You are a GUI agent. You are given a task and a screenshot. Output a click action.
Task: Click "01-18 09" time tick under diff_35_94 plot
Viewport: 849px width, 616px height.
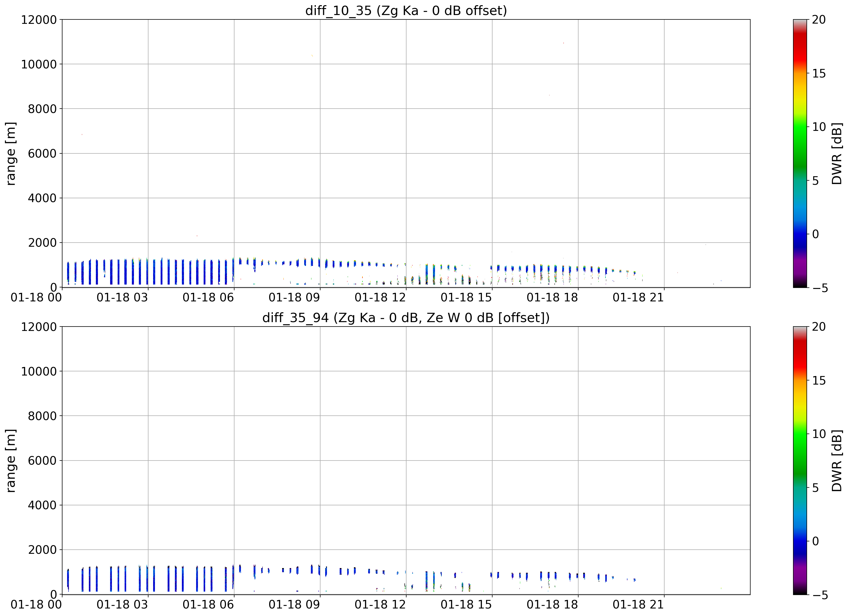coord(294,604)
